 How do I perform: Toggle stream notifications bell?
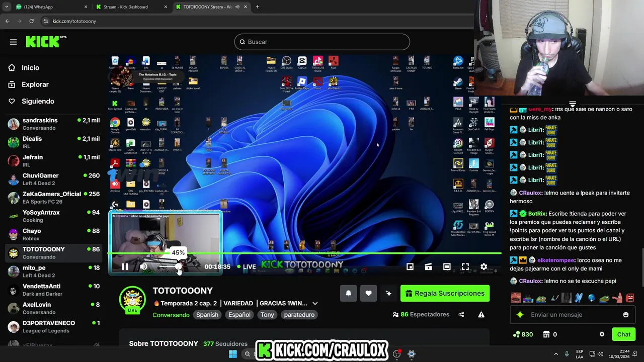coord(348,293)
